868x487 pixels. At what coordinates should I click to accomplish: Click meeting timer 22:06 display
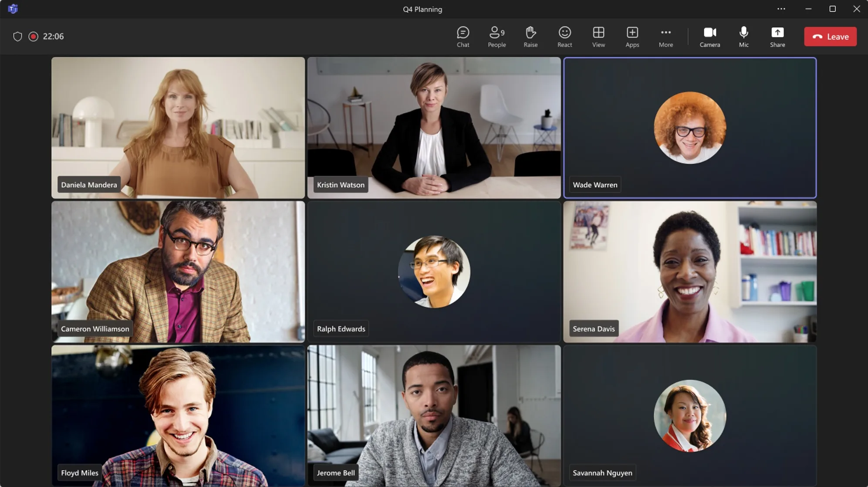pos(53,36)
